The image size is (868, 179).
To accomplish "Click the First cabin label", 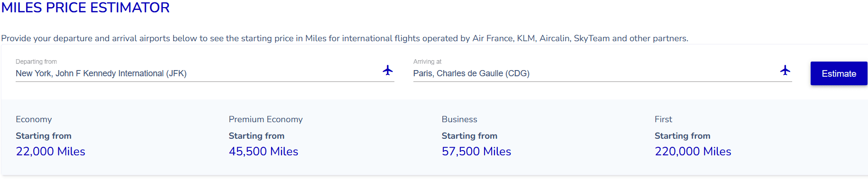I will tap(663, 119).
